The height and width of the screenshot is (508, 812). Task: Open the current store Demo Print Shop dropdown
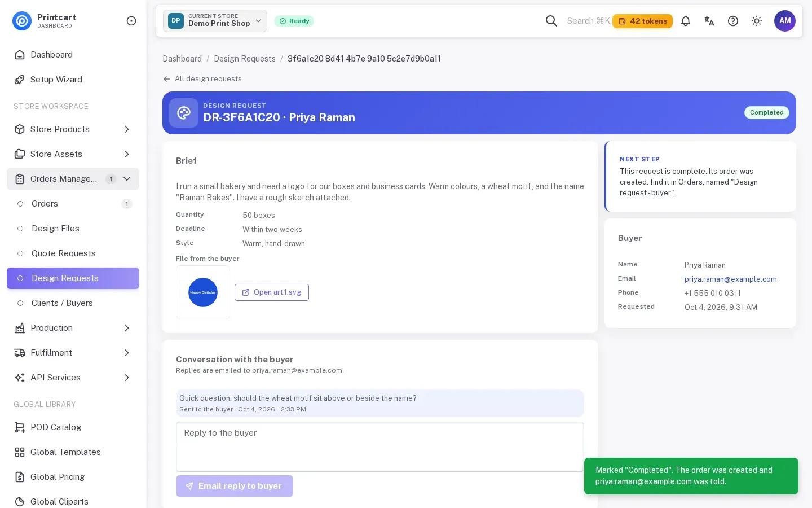215,21
